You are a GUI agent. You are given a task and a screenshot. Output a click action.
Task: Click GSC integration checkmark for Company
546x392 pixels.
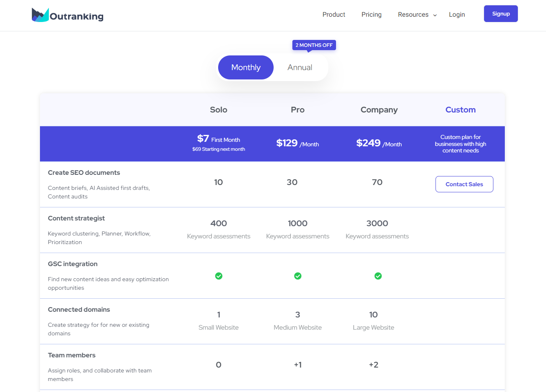point(378,276)
